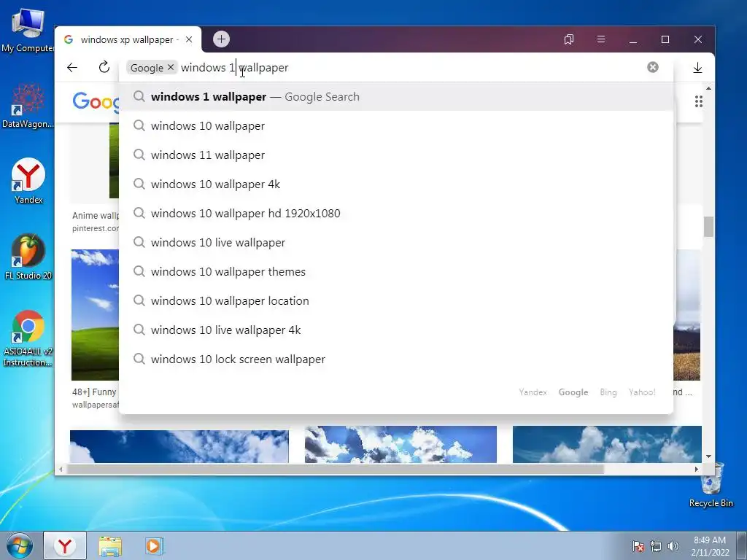This screenshot has height=560, width=747.
Task: Click the Google logo on the page
Action: coord(96,101)
